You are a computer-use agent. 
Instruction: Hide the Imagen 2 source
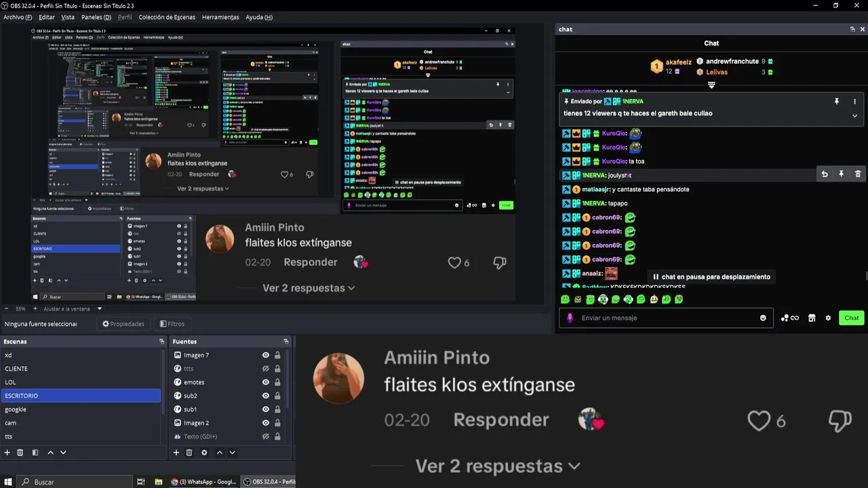266,423
